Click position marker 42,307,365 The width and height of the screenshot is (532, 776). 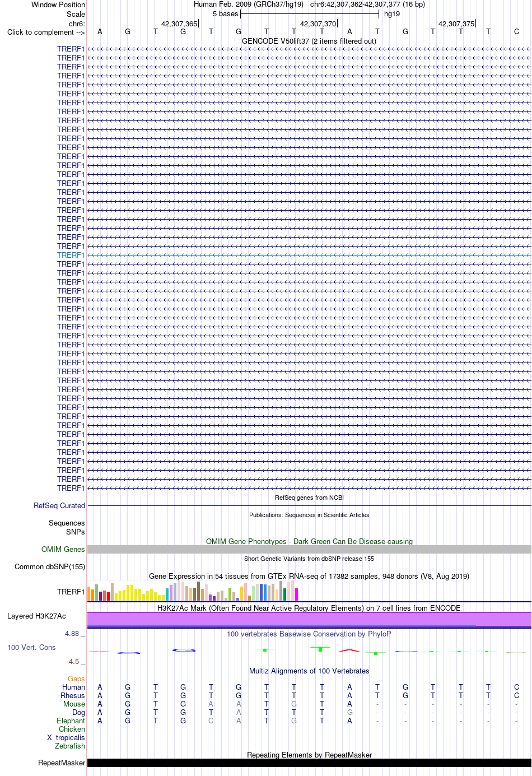[x=179, y=24]
